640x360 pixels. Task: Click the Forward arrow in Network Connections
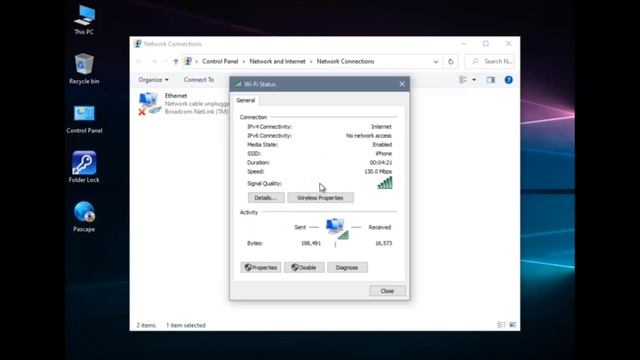coord(154,62)
